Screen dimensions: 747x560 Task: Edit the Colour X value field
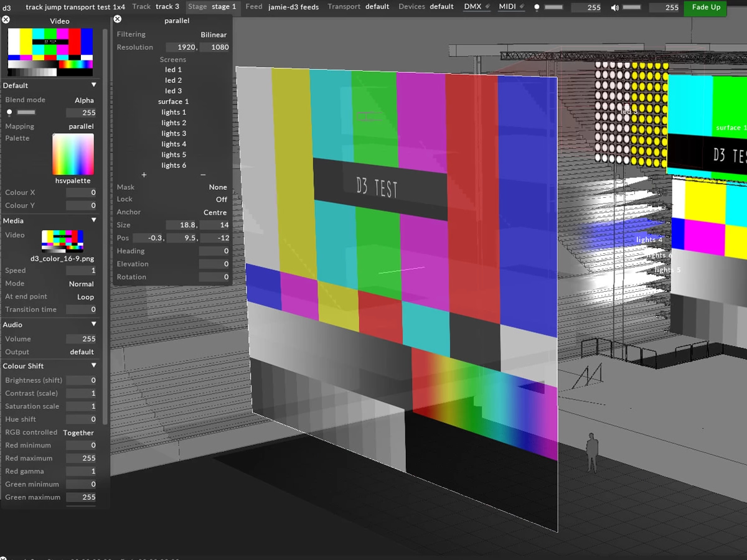[x=82, y=193]
